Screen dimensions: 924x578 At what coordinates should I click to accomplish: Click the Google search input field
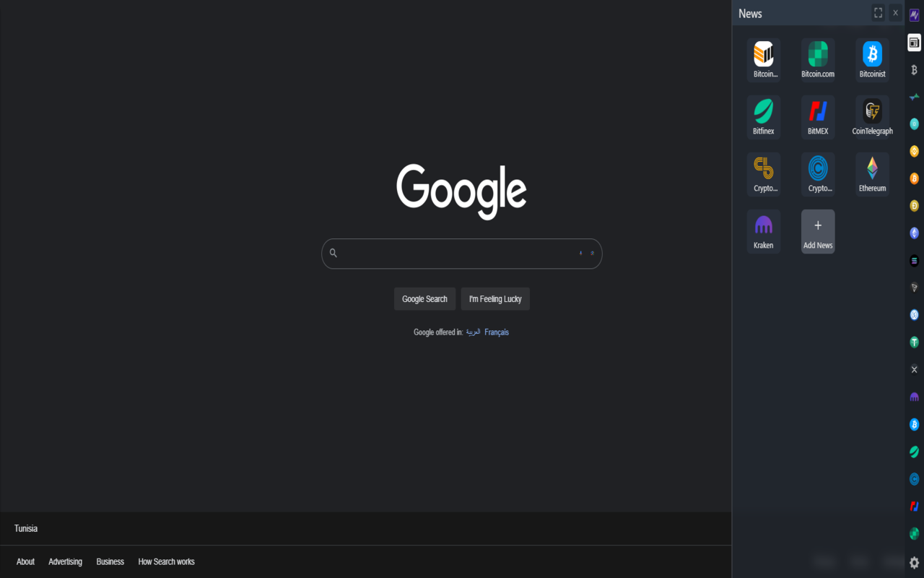point(462,254)
